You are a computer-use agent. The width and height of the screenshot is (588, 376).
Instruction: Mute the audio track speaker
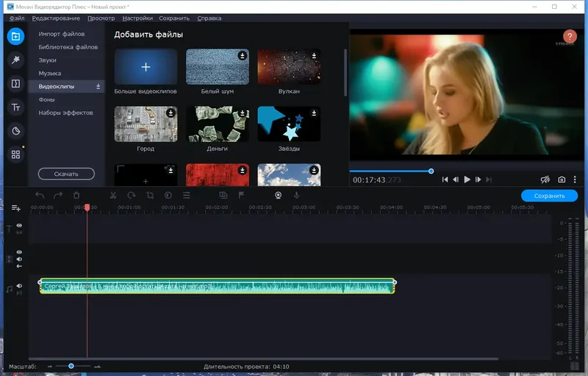(x=19, y=286)
